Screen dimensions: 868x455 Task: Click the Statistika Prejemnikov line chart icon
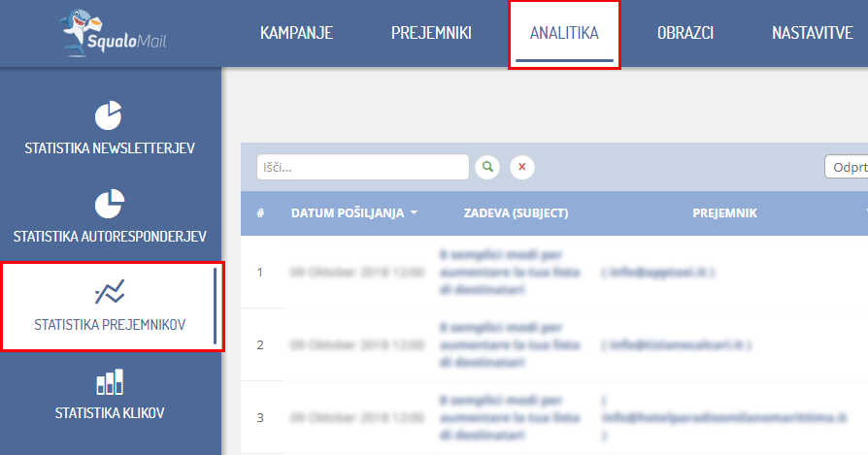[109, 291]
